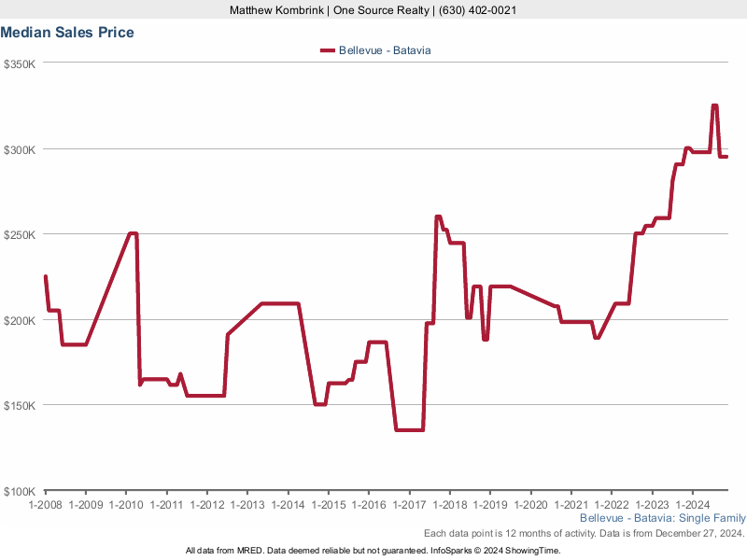Click the $250K y-axis label
The width and height of the screenshot is (747, 560).
point(20,235)
